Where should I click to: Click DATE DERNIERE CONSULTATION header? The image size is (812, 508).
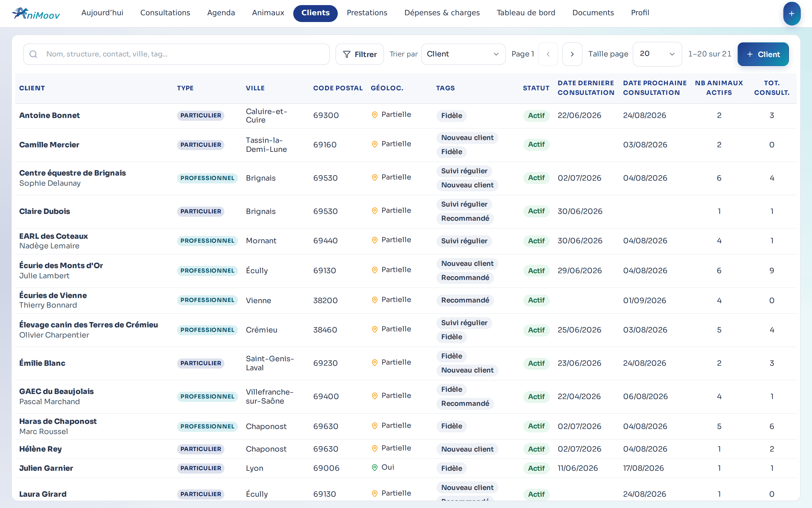pyautogui.click(x=586, y=88)
